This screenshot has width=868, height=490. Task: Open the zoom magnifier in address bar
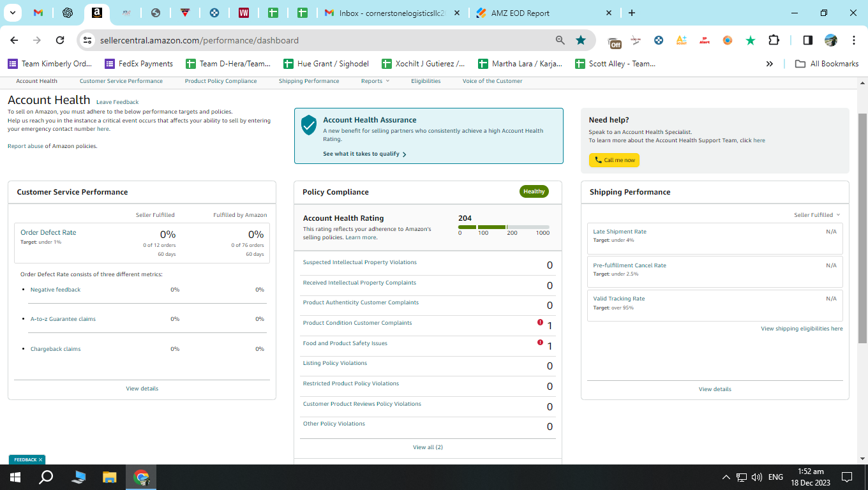(x=560, y=40)
